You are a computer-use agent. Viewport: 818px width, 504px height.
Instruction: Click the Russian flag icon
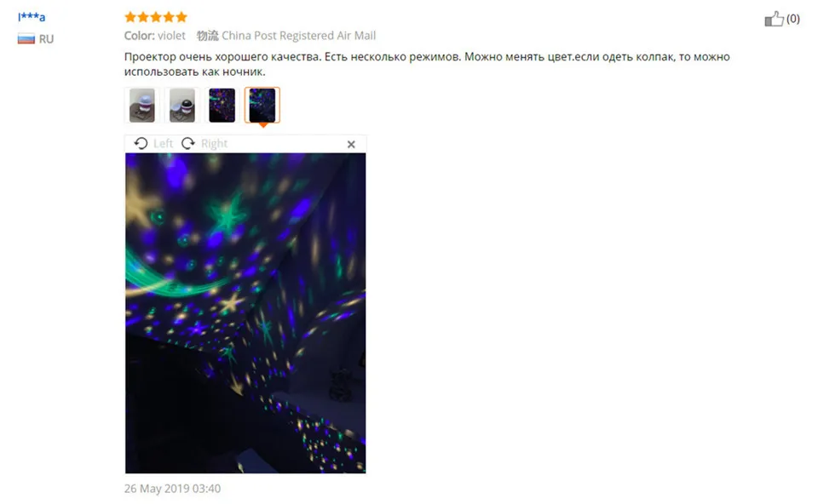click(26, 38)
